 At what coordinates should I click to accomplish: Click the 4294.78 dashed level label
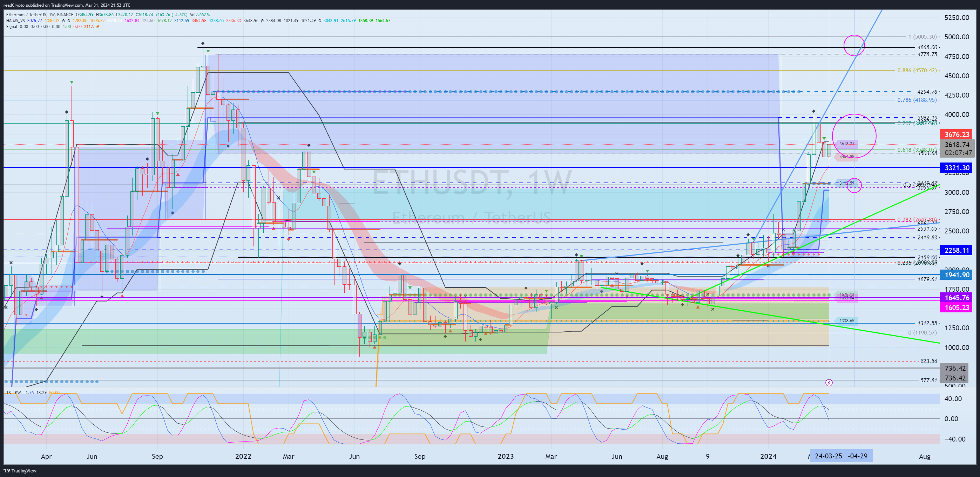927,92
